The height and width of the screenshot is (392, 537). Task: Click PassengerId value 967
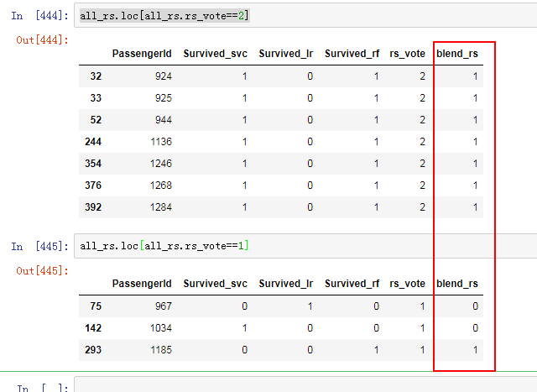pyautogui.click(x=164, y=306)
